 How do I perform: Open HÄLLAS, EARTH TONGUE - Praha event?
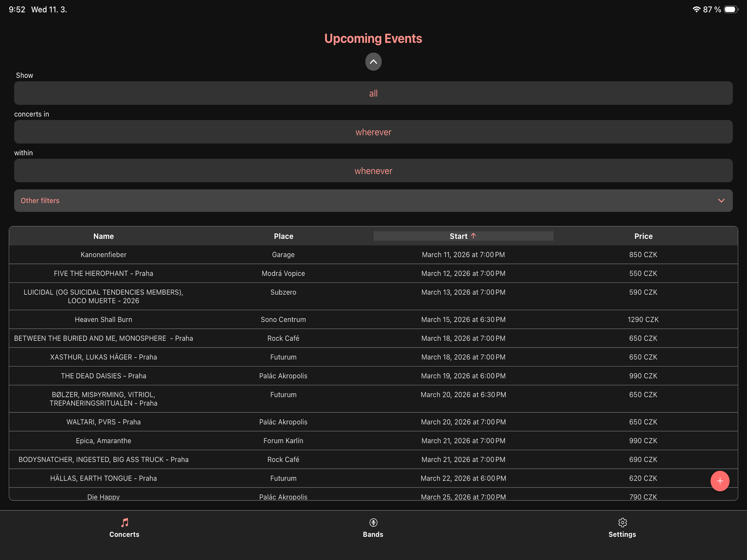tap(373, 478)
